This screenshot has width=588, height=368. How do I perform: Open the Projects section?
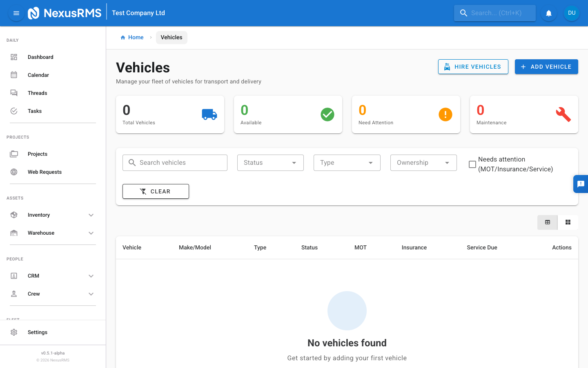tap(37, 154)
